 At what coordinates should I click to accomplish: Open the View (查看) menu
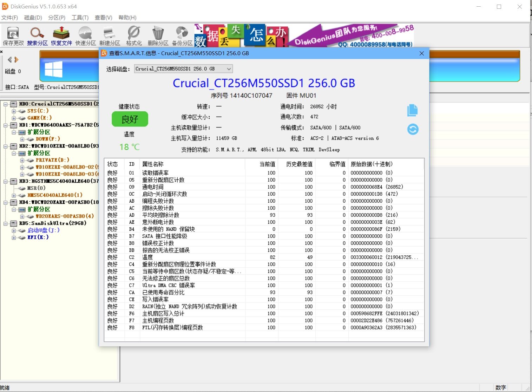[104, 18]
